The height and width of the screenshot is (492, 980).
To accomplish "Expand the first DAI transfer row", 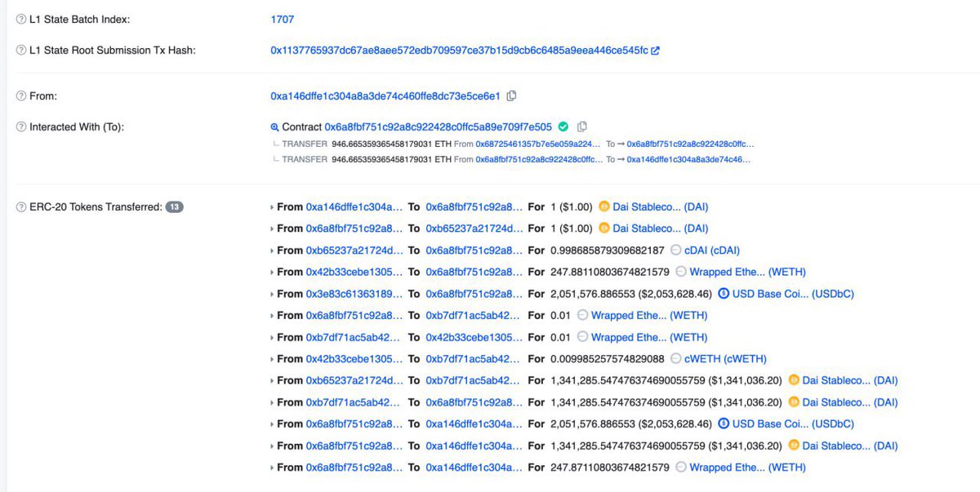I will point(272,206).
